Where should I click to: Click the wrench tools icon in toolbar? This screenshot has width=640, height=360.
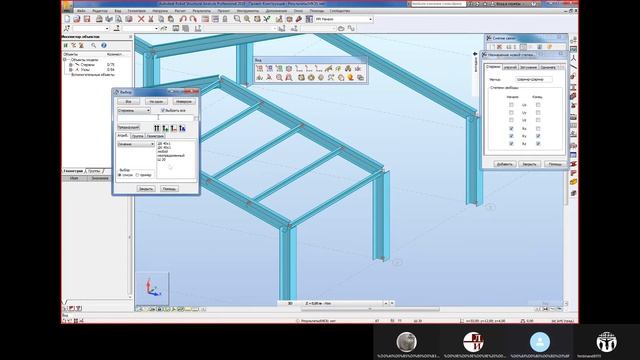coord(299,19)
